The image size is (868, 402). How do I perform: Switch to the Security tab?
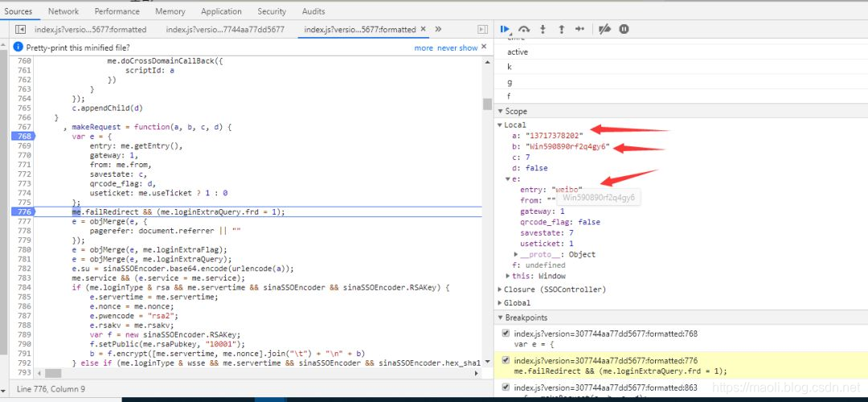click(272, 11)
